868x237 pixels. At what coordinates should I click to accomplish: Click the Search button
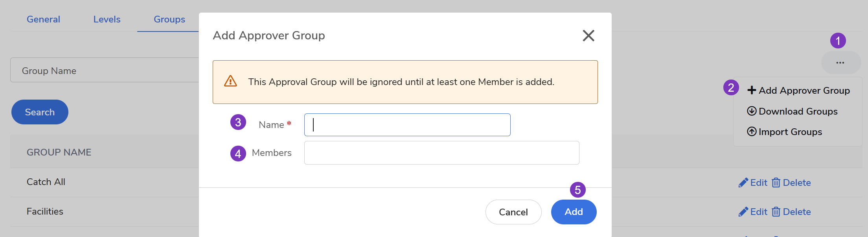(x=40, y=112)
